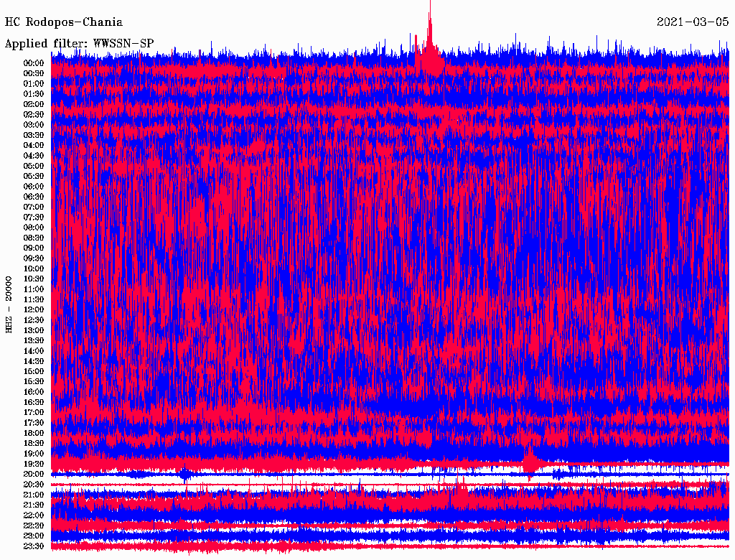Click the red seismic burst on the 19:30 trace
This screenshot has height=560, width=735.
(530, 459)
